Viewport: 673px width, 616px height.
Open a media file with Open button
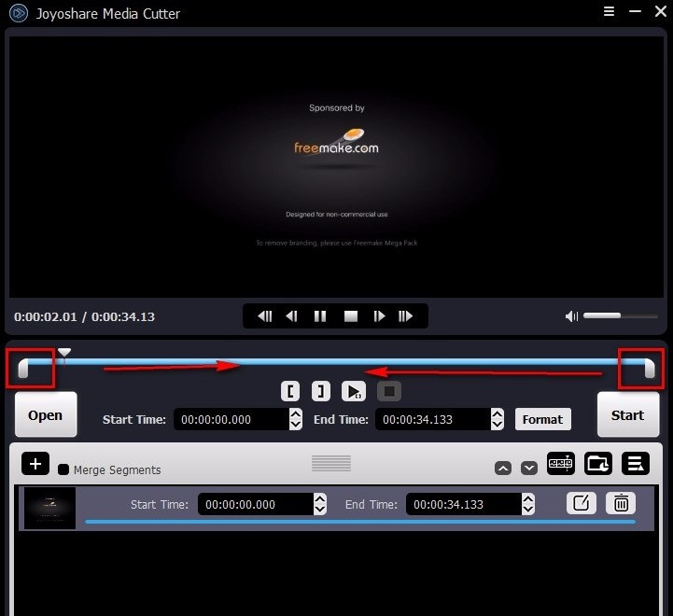[x=46, y=414]
